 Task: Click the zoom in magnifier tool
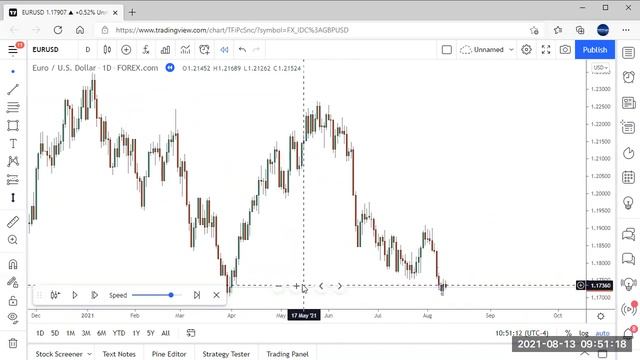click(x=13, y=240)
